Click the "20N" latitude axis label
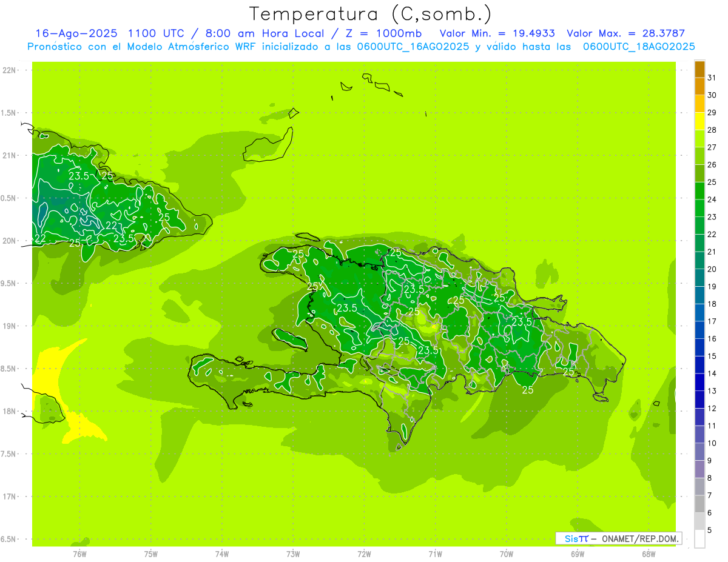Viewport: 728px width, 562px height. (10, 241)
